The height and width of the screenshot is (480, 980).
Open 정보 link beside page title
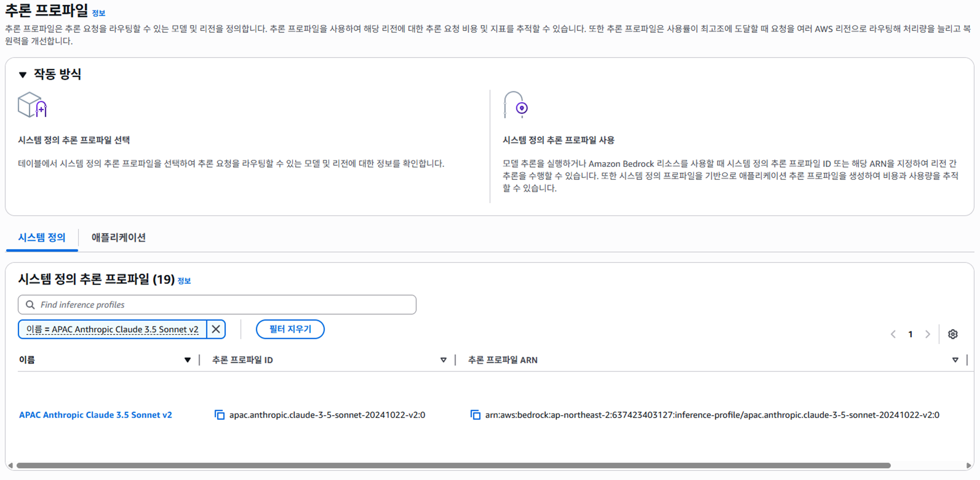(x=98, y=13)
